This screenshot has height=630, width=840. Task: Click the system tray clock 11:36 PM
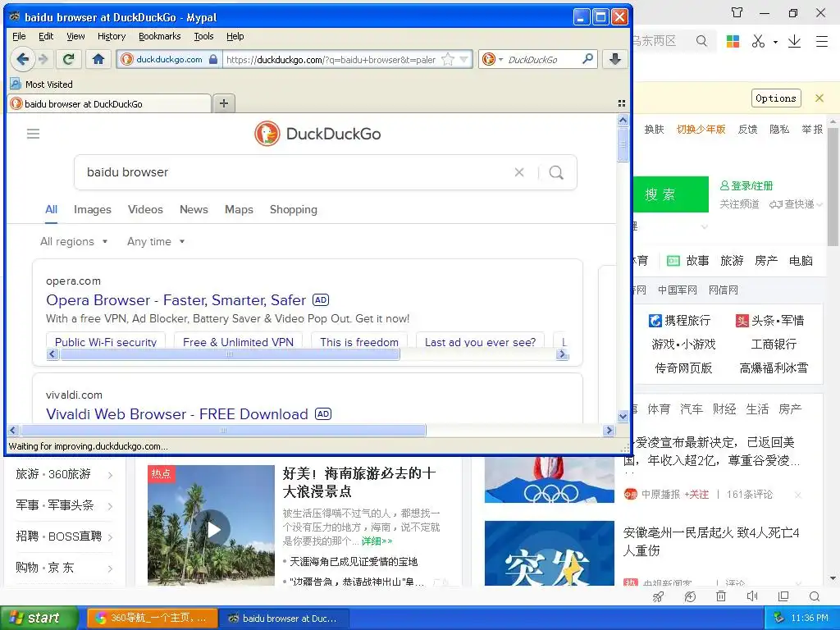click(810, 618)
